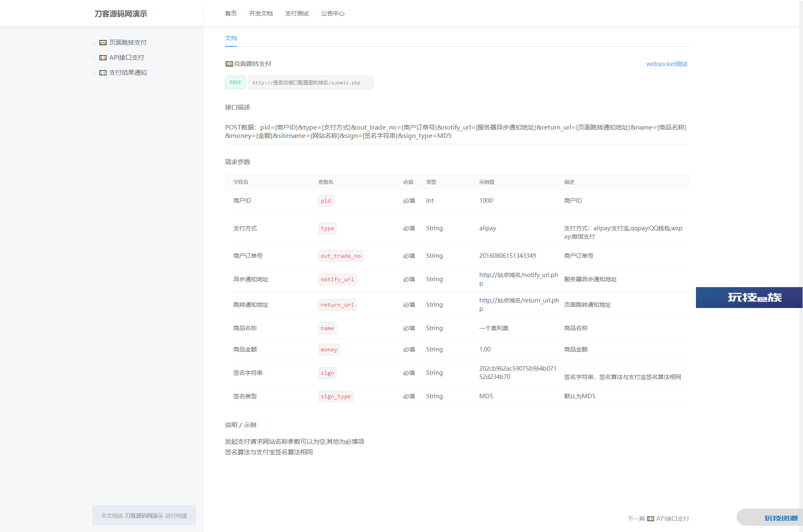Screen dimensions: 803x532
Task: Open 支付测试 in the top navigation
Action: click(297, 13)
